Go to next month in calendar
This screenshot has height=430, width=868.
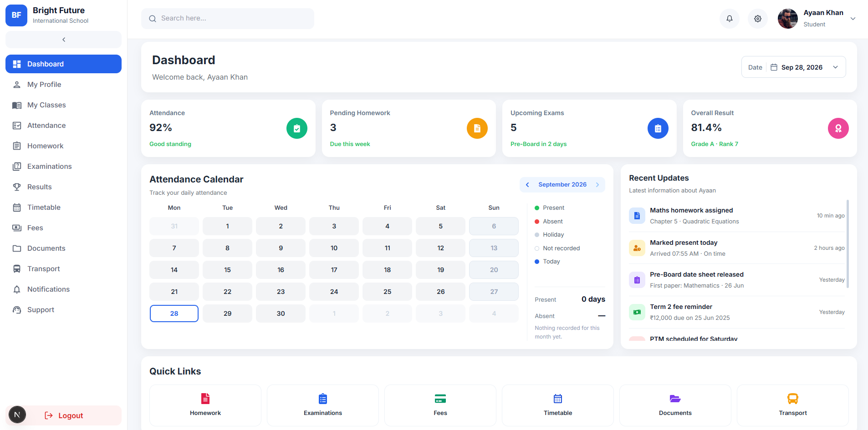coord(597,185)
